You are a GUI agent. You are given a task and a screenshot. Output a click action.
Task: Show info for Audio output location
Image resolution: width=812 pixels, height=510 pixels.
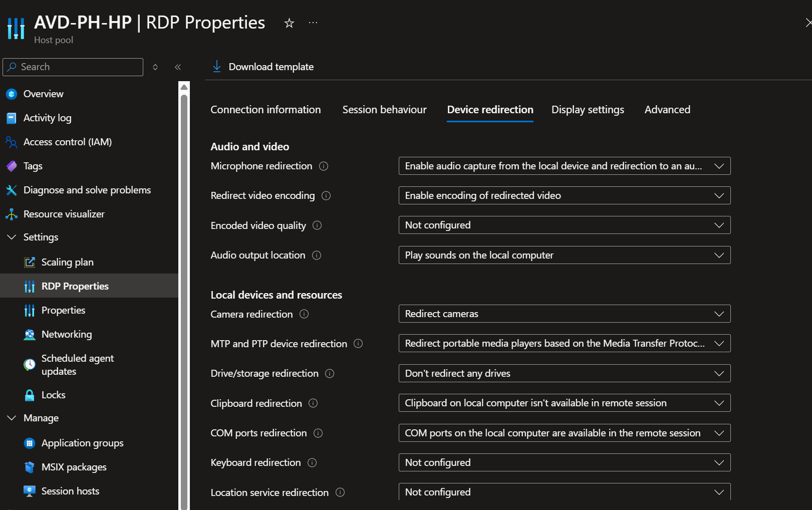317,255
